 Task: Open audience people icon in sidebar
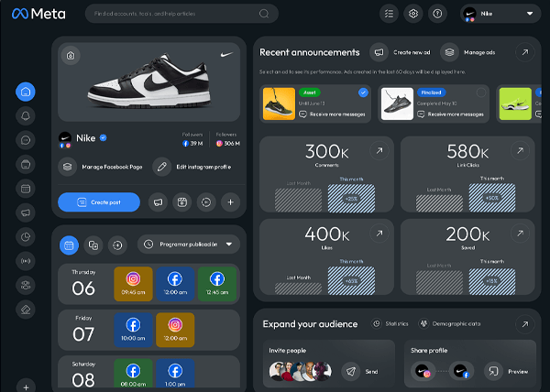click(26, 285)
